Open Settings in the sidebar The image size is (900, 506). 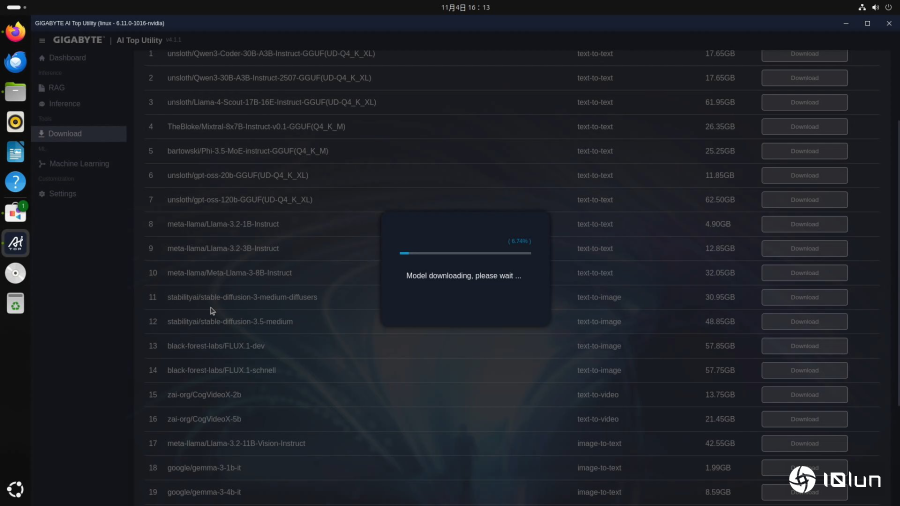tap(62, 193)
